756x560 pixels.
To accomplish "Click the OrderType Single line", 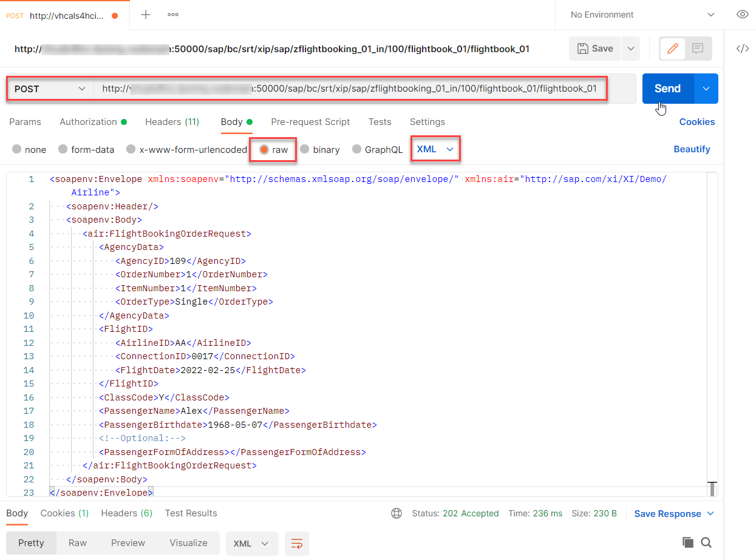I will click(x=194, y=302).
